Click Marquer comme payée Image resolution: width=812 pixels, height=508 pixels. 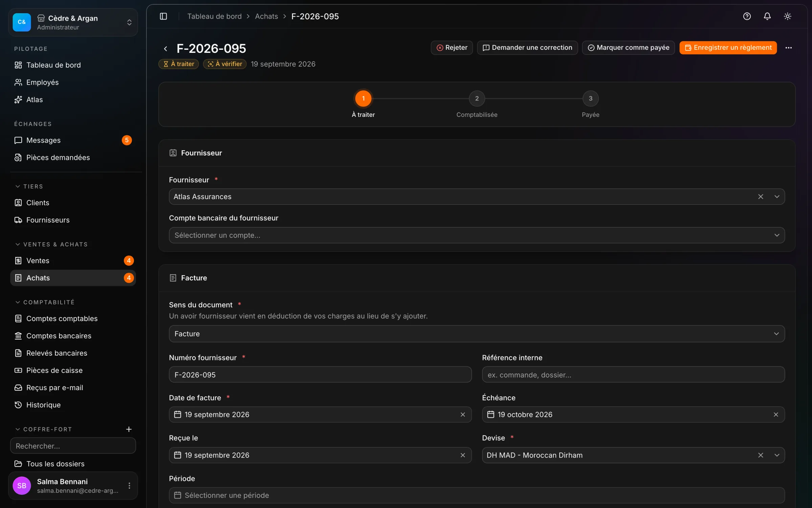click(x=628, y=48)
